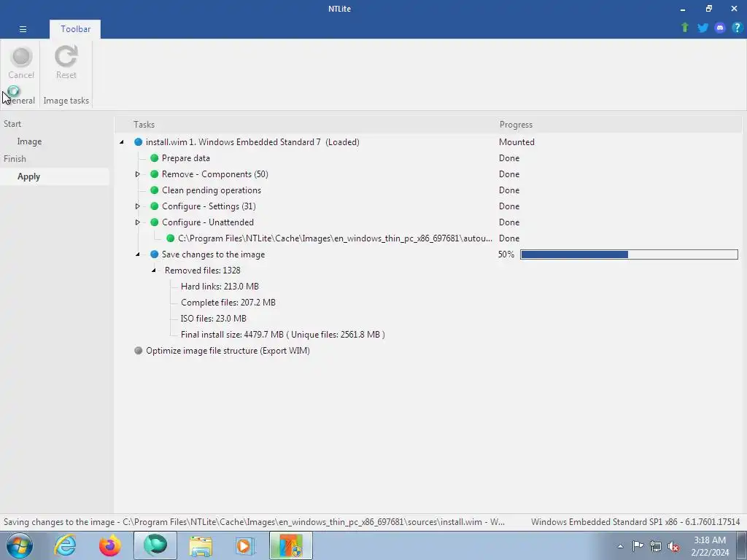Open the hamburger menu in the ribbon
747x560 pixels.
pos(23,29)
